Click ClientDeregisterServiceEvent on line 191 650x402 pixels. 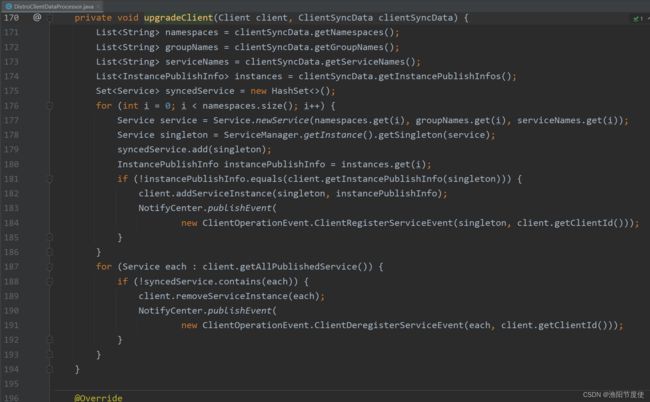pos(389,325)
